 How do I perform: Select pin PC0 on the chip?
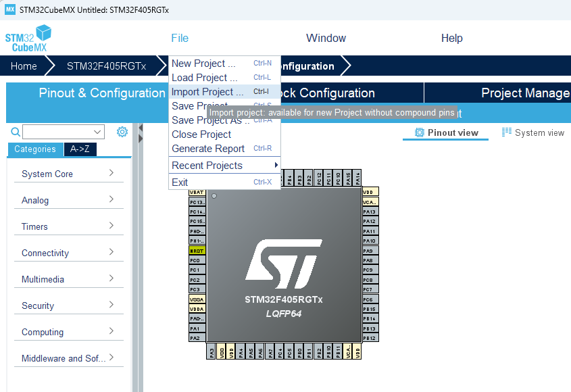click(x=197, y=260)
